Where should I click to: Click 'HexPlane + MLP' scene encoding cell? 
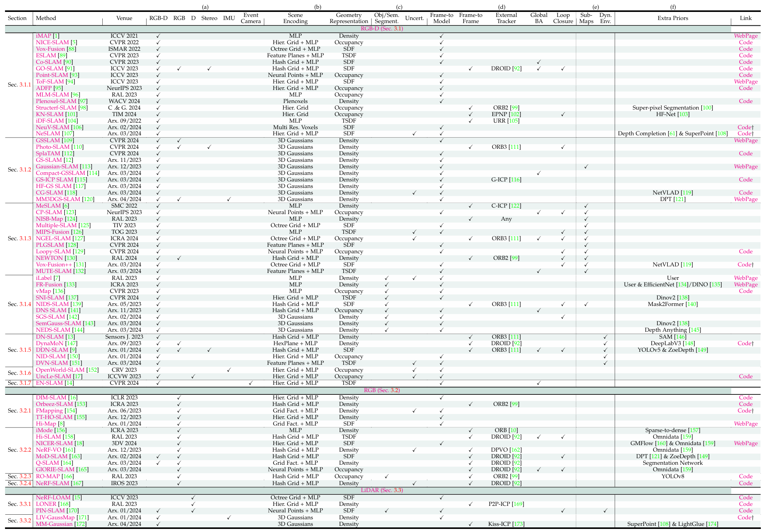pyautogui.click(x=295, y=343)
